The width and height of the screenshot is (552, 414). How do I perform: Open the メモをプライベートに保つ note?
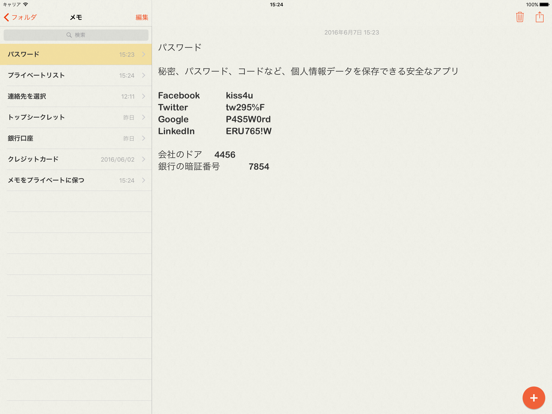click(76, 180)
